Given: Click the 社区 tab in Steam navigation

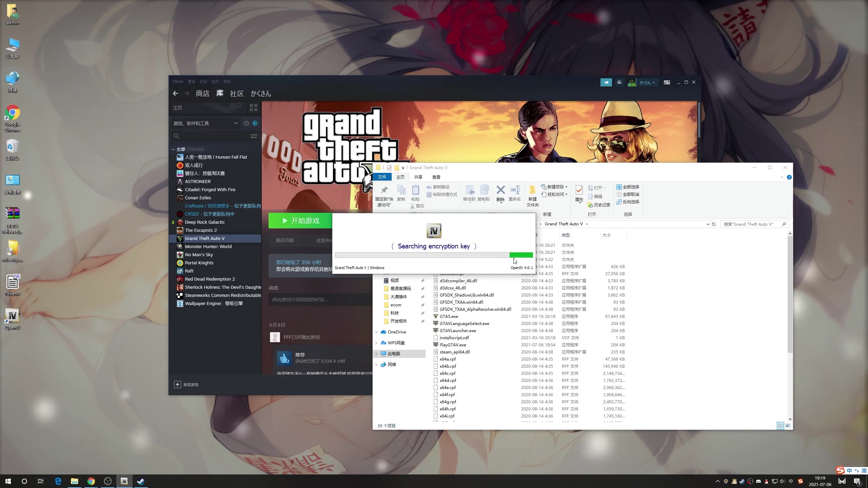Looking at the screenshot, I should (x=237, y=93).
